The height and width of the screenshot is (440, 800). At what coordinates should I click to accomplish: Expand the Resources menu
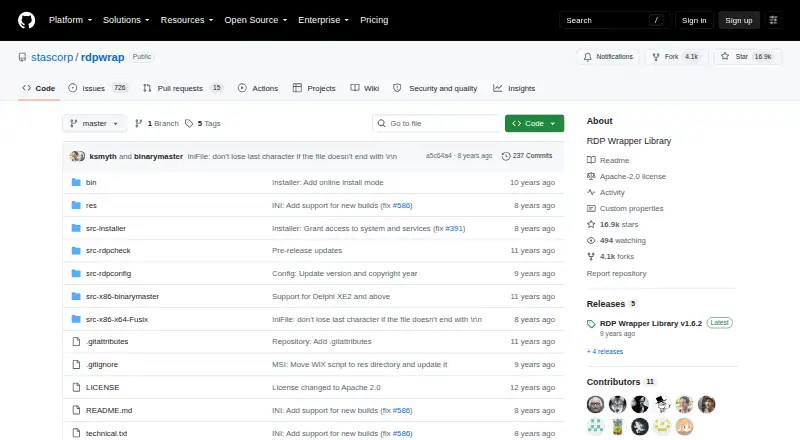(x=187, y=20)
